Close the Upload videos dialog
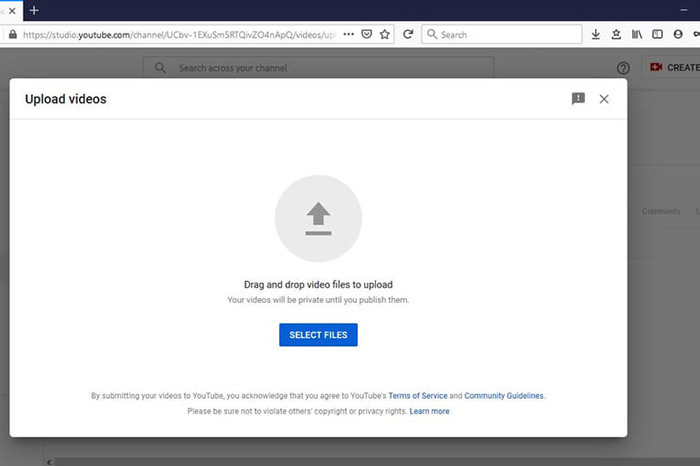The image size is (700, 466). (x=604, y=99)
